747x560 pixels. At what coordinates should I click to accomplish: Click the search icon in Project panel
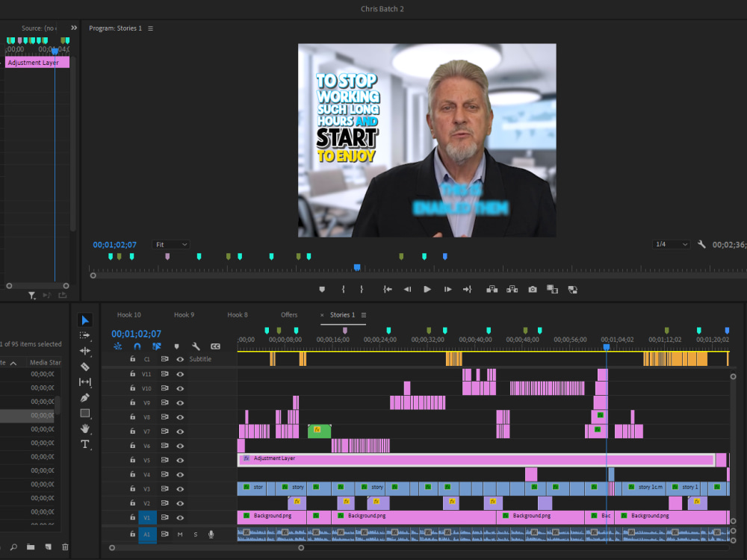[x=13, y=547]
